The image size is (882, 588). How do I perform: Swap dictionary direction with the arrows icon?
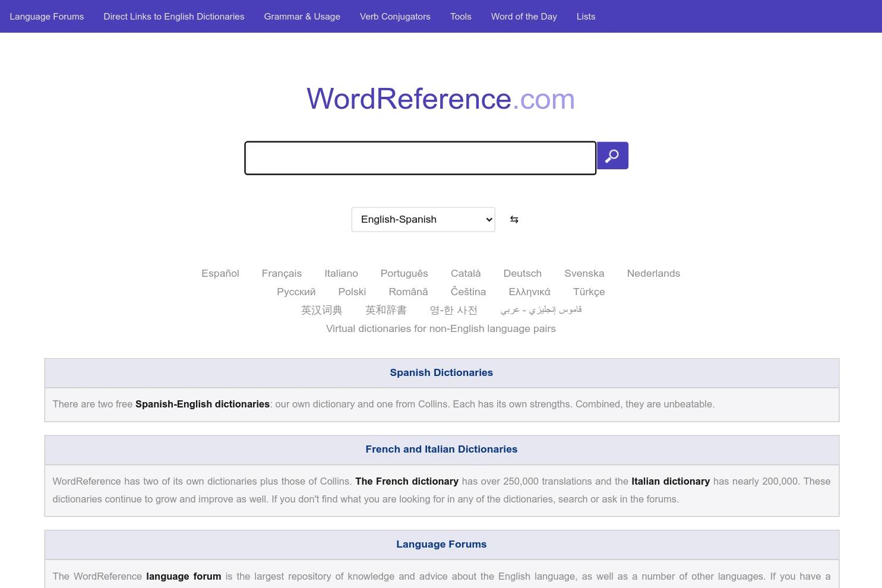coord(514,220)
